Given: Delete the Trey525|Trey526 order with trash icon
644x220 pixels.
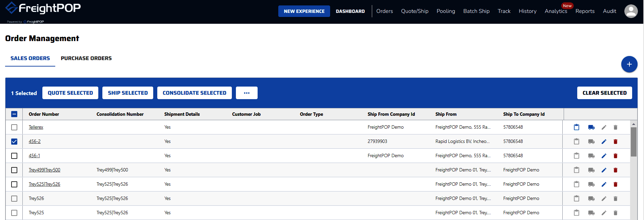Looking at the screenshot, I should coord(616,184).
